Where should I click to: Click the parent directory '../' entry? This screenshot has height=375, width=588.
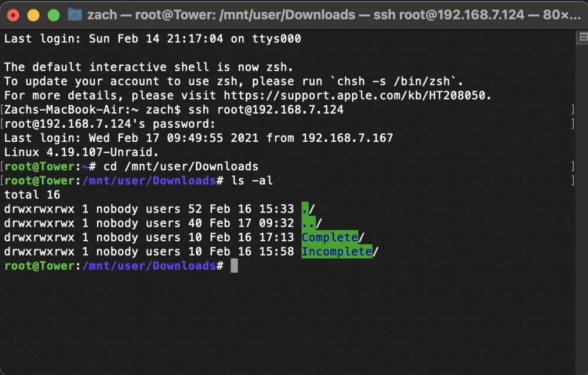(312, 223)
